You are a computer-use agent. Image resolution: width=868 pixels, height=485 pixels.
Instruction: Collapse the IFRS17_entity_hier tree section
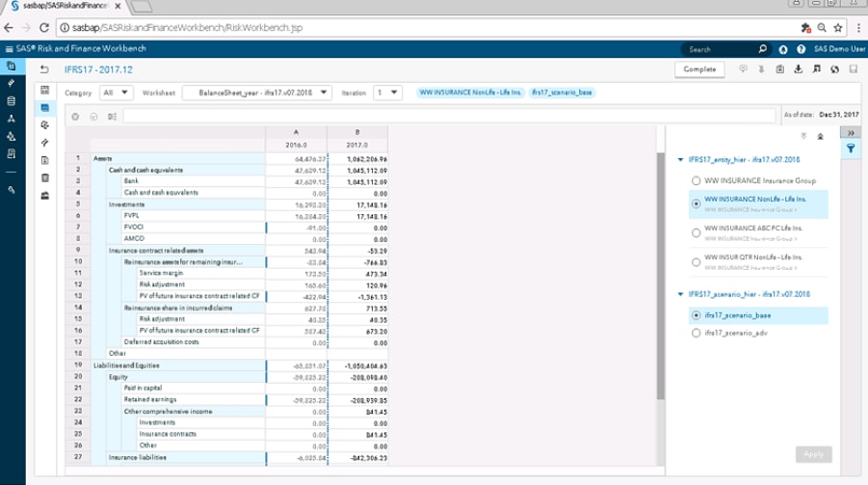click(680, 160)
